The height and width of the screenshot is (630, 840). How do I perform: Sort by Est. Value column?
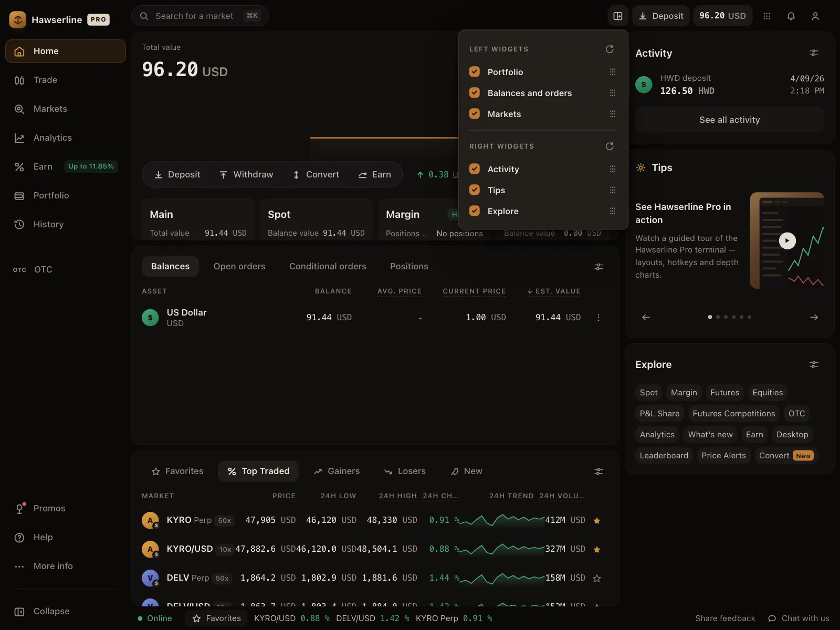click(x=554, y=291)
